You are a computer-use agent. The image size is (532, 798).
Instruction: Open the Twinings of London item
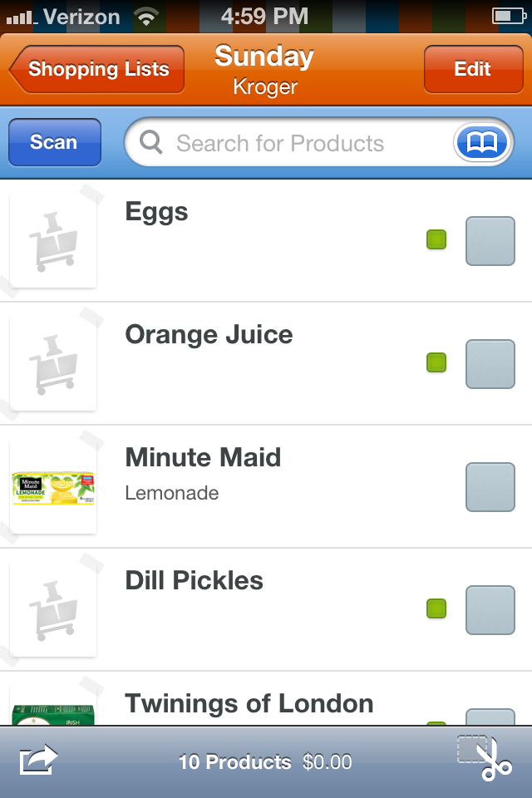click(x=249, y=704)
